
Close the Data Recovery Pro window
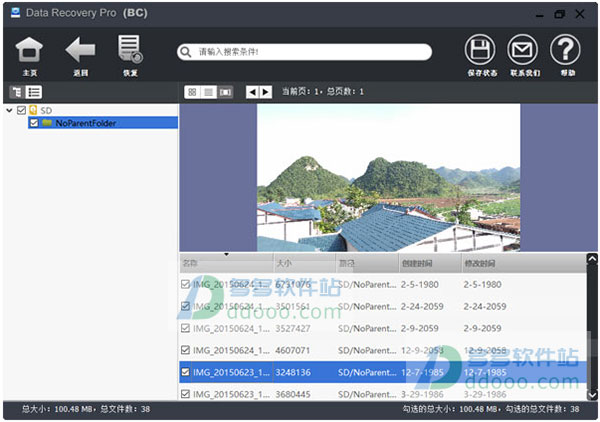point(580,15)
